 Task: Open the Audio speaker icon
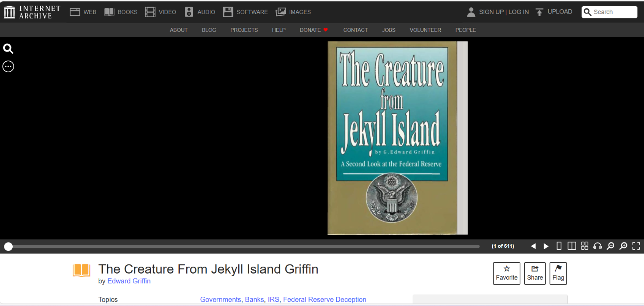tap(189, 12)
